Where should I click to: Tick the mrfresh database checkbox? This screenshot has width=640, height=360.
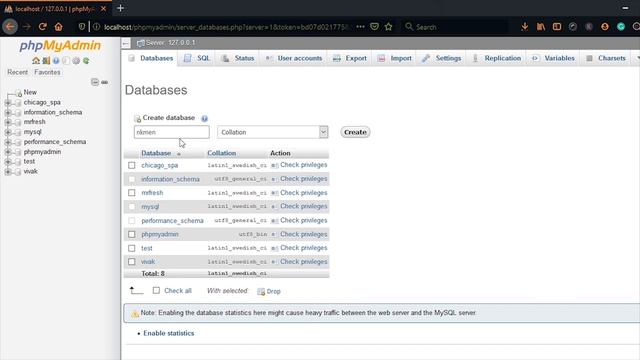131,193
